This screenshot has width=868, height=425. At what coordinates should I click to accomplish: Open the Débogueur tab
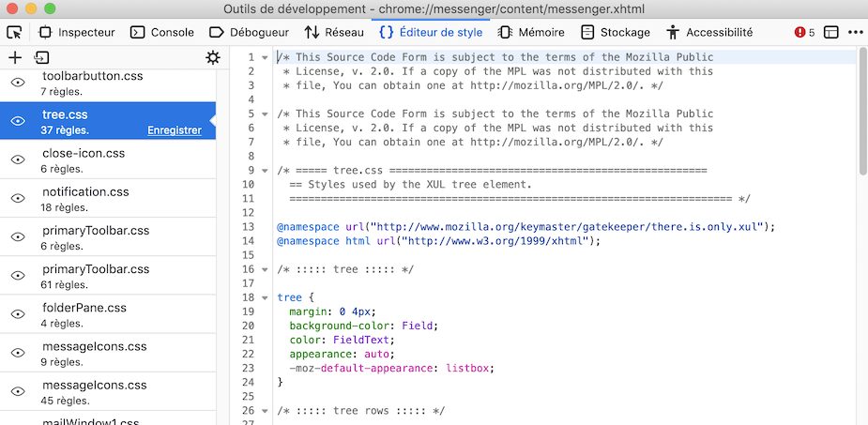pyautogui.click(x=249, y=33)
